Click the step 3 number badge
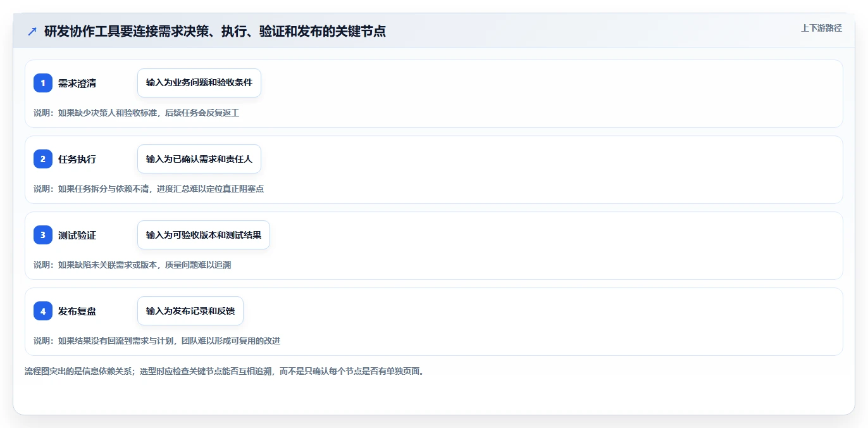Screen dimensions: 868x428 43,235
